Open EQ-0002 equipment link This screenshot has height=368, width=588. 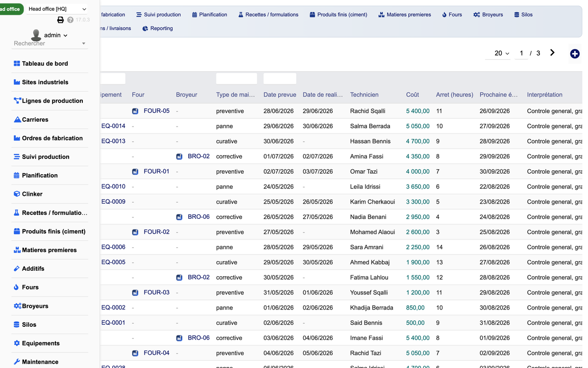(113, 308)
